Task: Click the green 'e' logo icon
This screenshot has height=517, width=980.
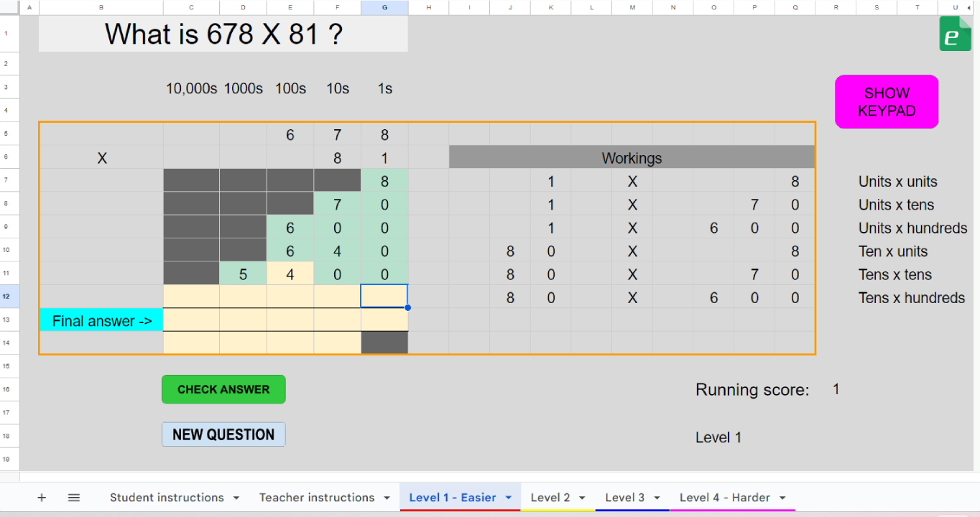Action: [955, 34]
